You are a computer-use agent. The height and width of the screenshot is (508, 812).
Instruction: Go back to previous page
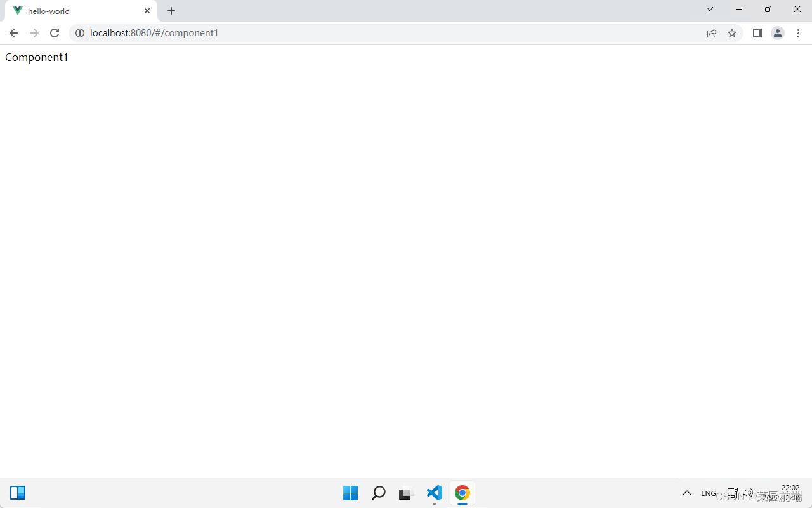(14, 33)
